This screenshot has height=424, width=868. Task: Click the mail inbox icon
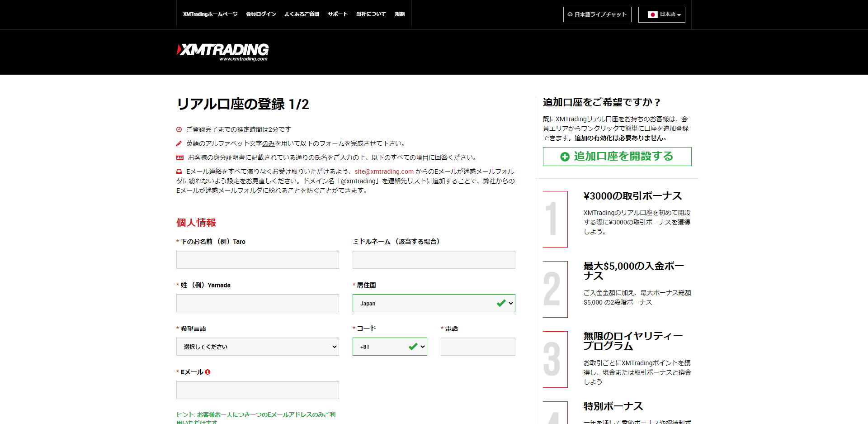[x=179, y=172]
